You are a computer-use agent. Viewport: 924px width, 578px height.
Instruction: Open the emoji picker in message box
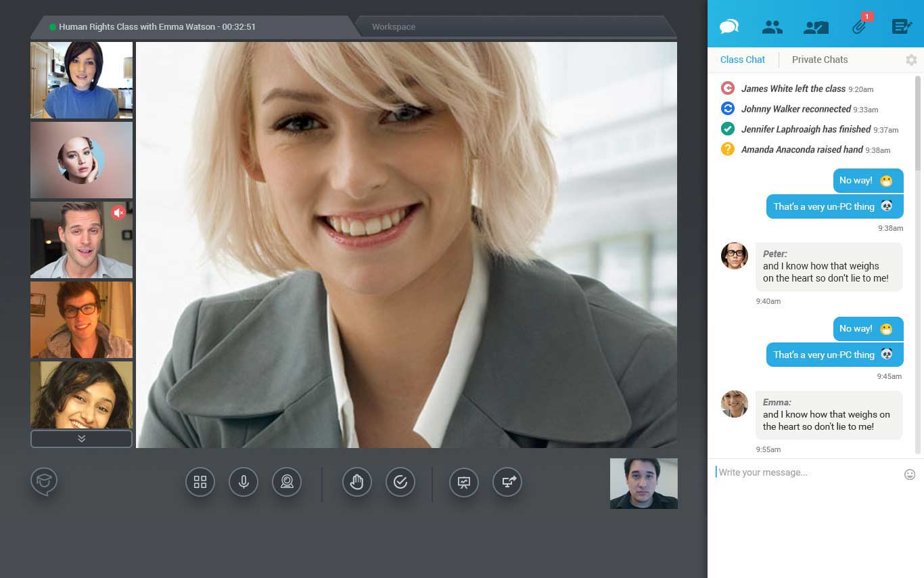click(x=910, y=474)
